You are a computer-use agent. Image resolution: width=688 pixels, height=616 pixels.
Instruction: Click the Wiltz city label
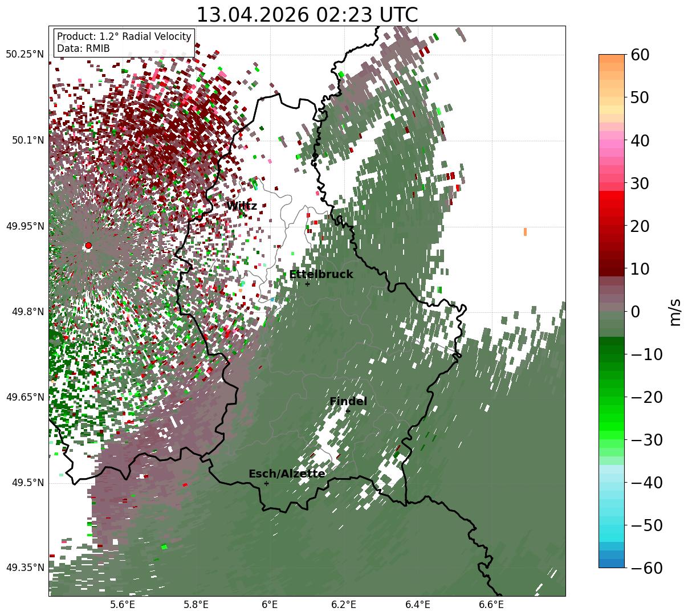(x=242, y=206)
